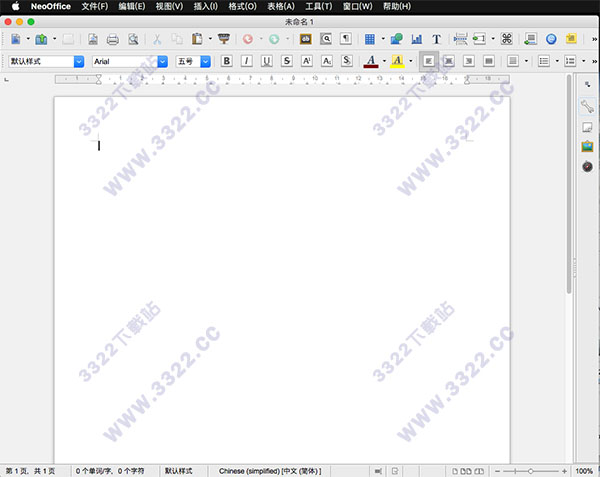This screenshot has width=600, height=477.
Task: Open the 格式(O) menu
Action: coord(242,7)
